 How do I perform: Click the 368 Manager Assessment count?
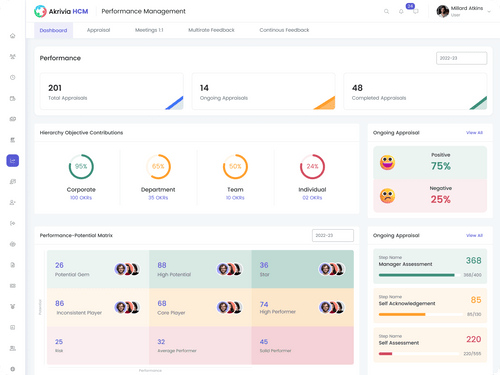473,260
